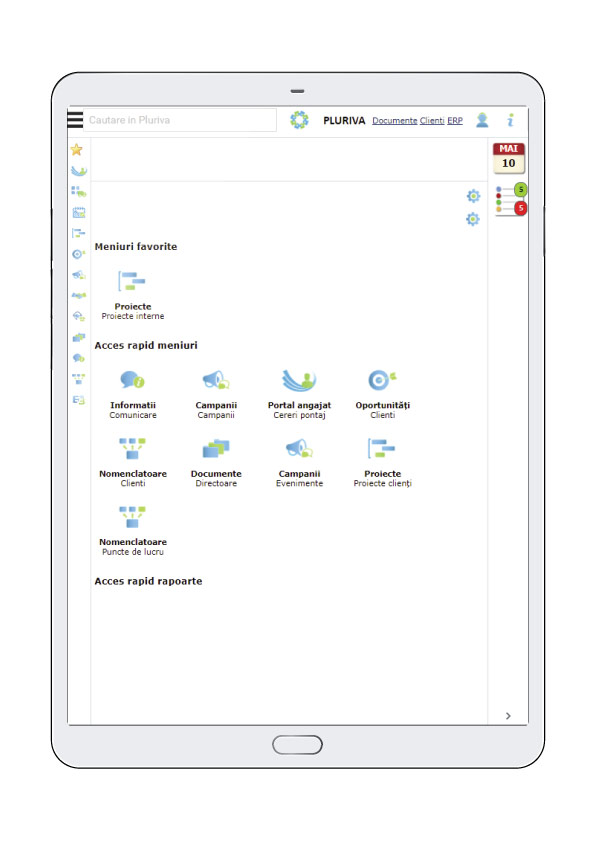This screenshot has height=842, width=595.
Task: Click the PLURIVA brand name text
Action: (344, 121)
